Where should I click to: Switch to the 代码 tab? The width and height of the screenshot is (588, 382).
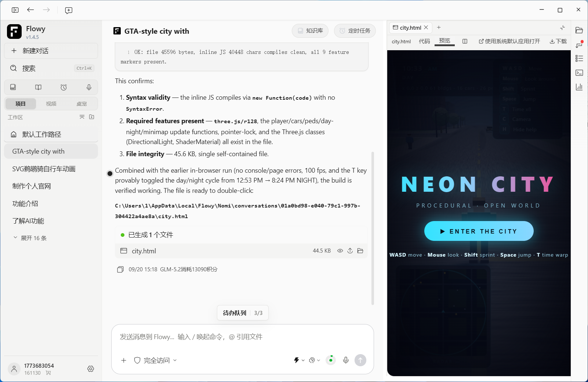click(424, 41)
